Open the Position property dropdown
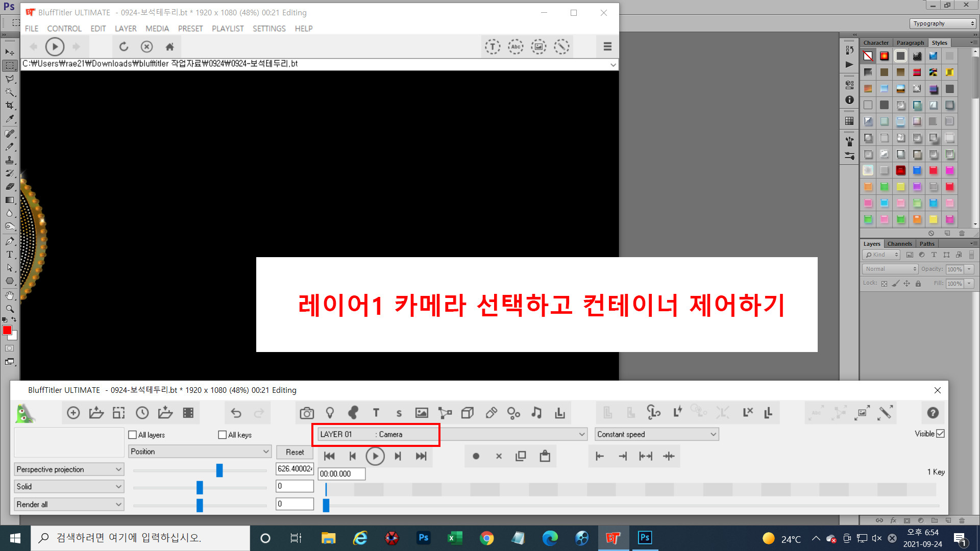The image size is (980, 551). (x=200, y=452)
